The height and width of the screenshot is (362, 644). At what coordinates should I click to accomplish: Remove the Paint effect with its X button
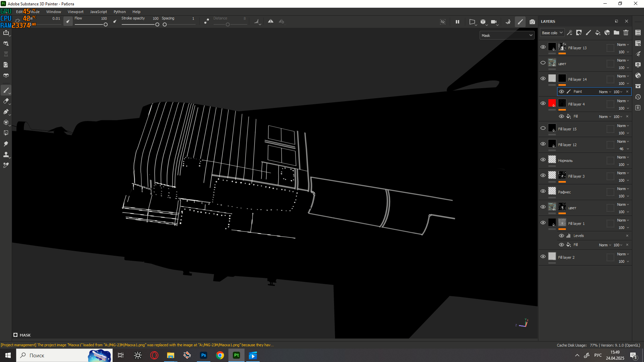pos(627,92)
